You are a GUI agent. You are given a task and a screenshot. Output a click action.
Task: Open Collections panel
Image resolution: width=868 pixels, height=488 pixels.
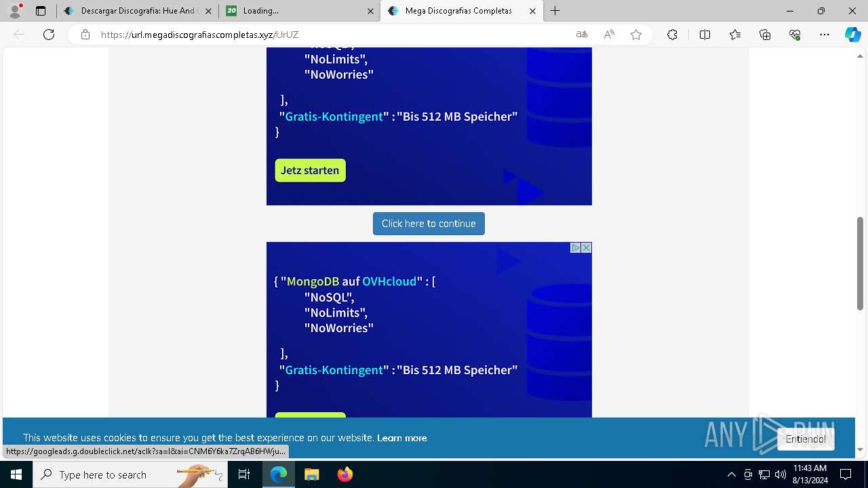[x=765, y=35]
